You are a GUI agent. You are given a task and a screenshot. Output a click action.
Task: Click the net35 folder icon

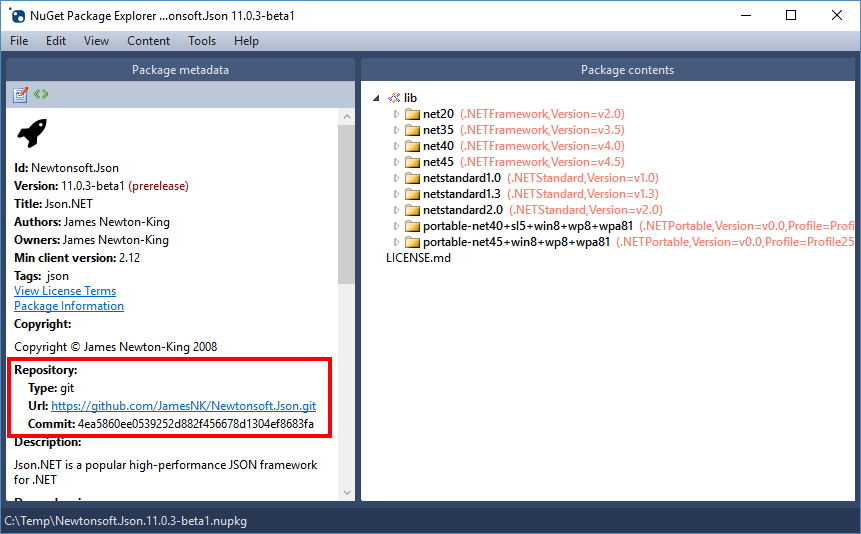(412, 130)
